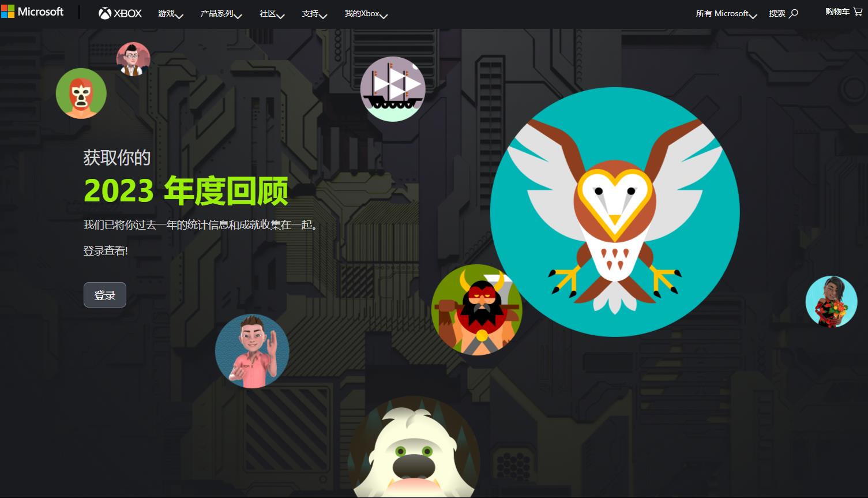Select the horned viking warrior gamerpic
The height and width of the screenshot is (498, 868).
coord(476,310)
